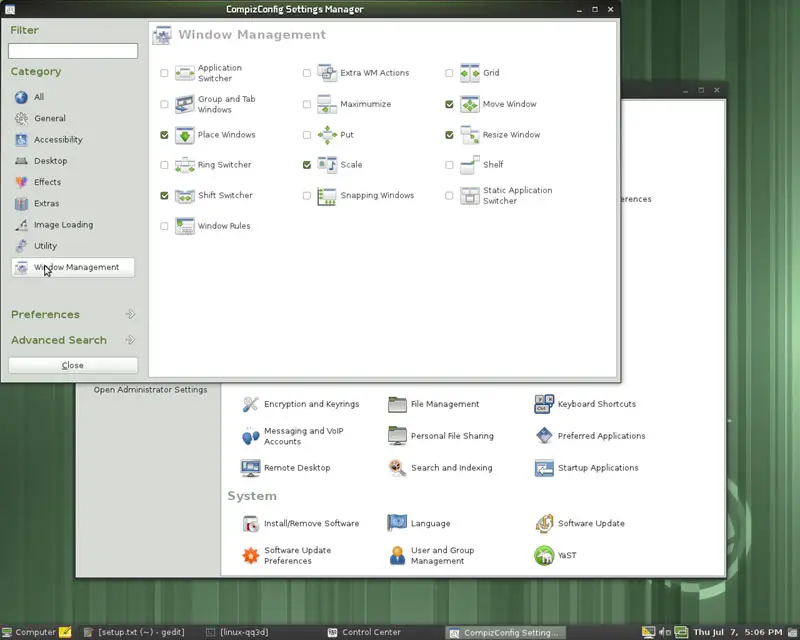Open Personal File Sharing in Control Center

440,436
